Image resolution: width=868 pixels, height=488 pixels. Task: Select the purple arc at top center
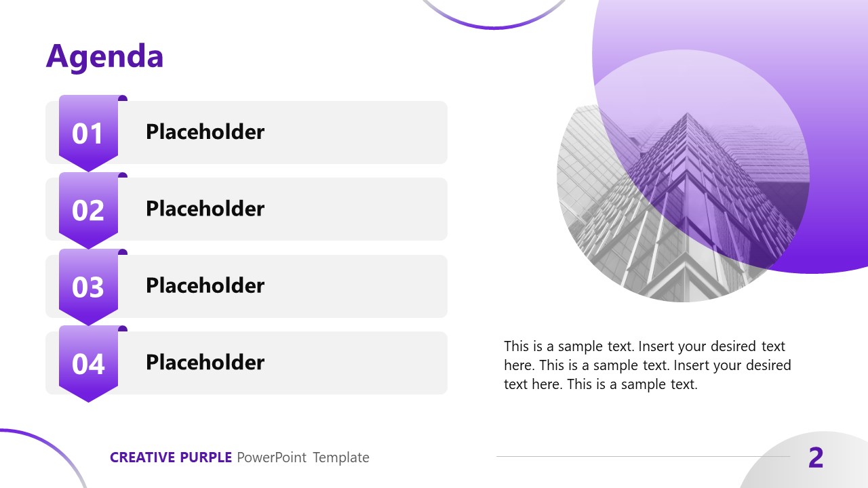click(495, 26)
